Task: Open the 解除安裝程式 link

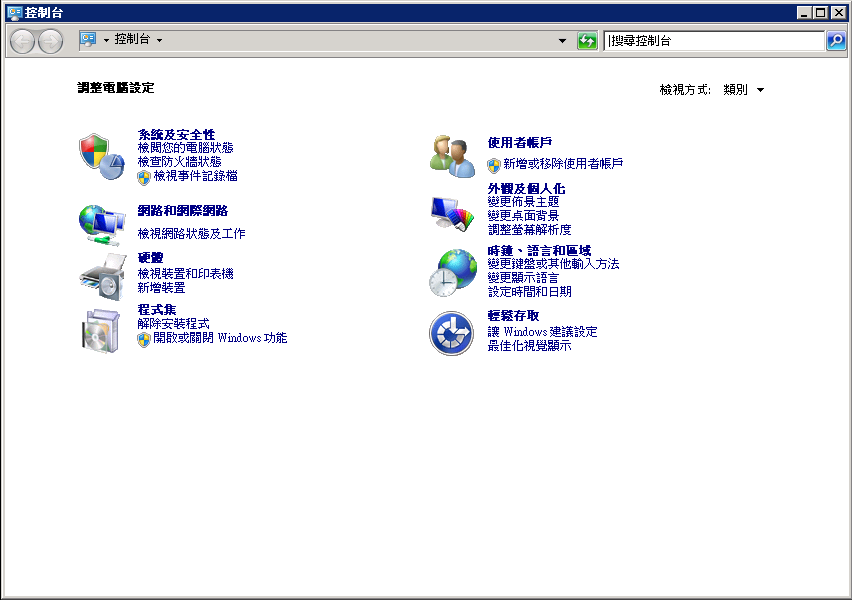Action: [x=173, y=324]
